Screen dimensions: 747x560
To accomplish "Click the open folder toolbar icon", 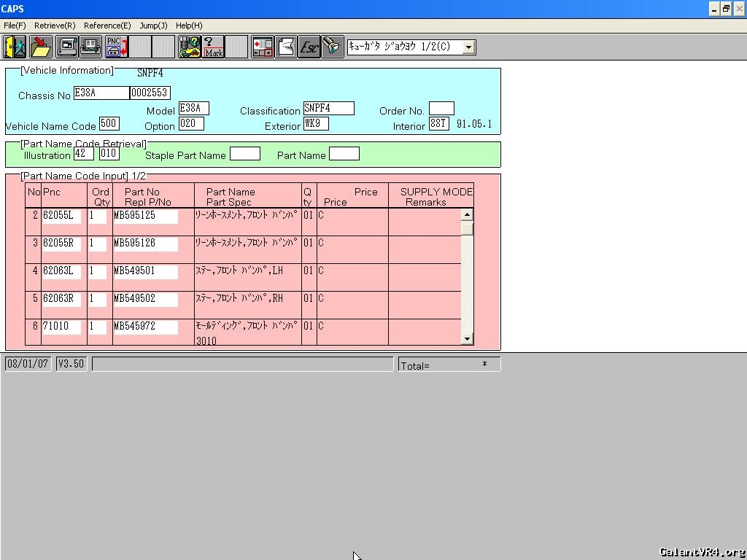I will 41,47.
